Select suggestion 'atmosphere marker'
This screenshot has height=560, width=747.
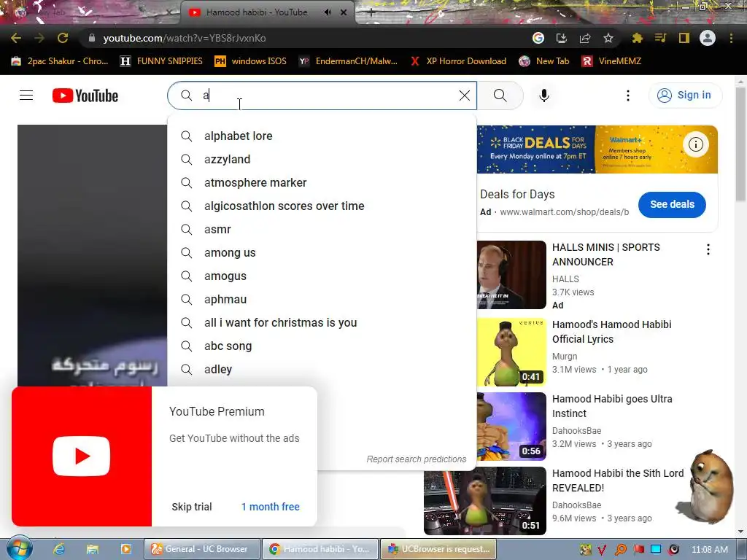tap(322, 183)
